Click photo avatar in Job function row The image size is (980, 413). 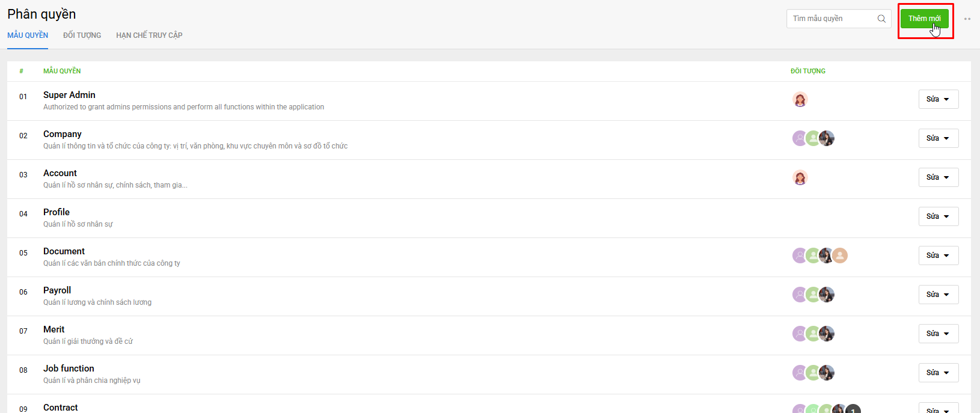(827, 373)
